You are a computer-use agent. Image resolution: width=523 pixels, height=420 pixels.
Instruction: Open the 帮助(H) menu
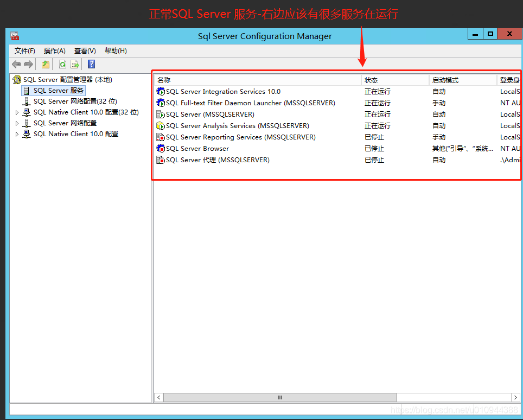coord(116,50)
